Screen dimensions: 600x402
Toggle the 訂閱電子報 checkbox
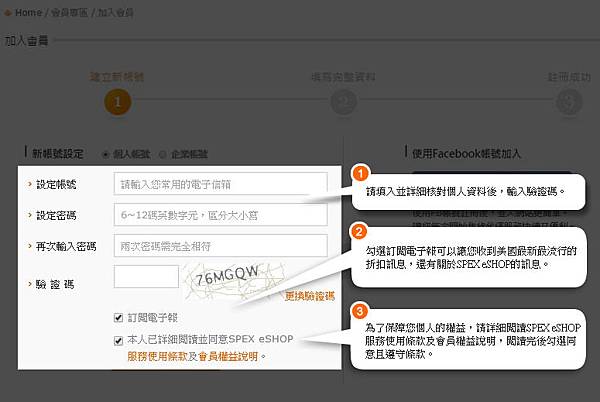point(118,317)
